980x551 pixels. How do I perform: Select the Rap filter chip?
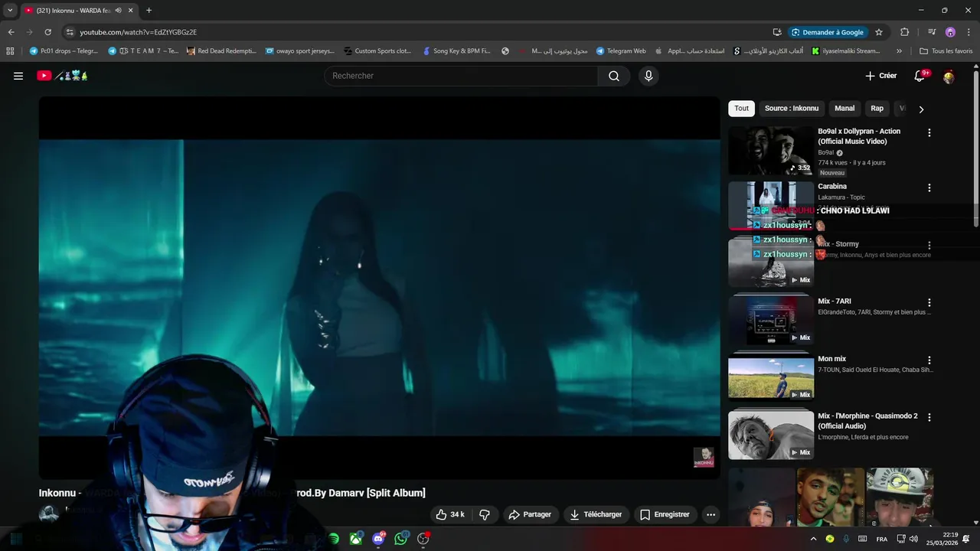click(877, 109)
